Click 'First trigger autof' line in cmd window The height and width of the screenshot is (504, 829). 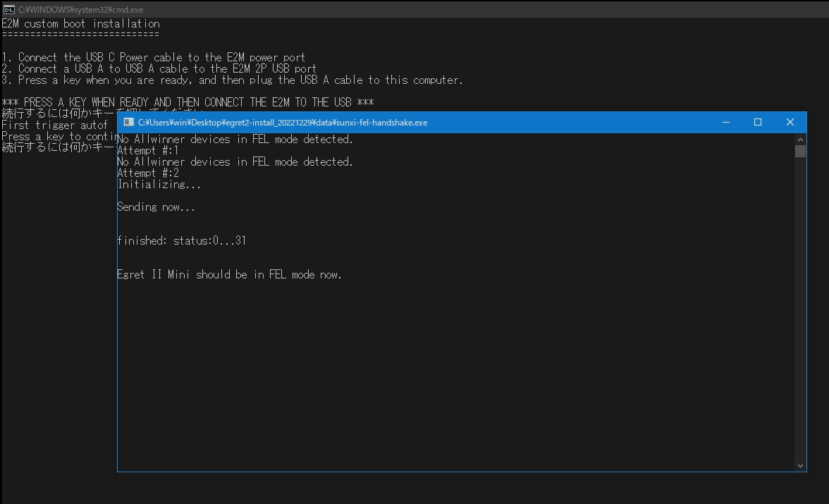[55, 125]
